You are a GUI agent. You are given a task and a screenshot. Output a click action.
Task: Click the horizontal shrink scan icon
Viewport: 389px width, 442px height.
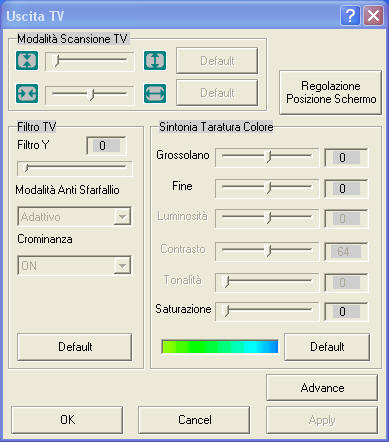[x=27, y=93]
